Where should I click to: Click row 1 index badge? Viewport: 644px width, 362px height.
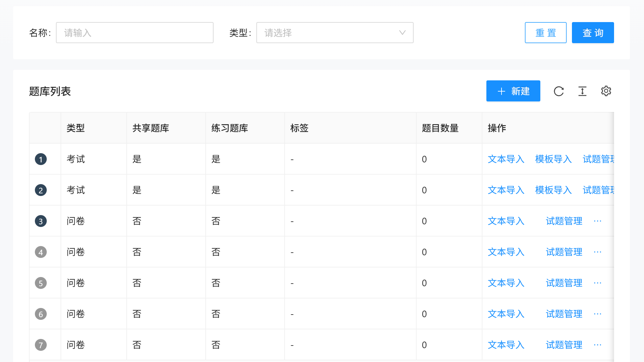41,159
